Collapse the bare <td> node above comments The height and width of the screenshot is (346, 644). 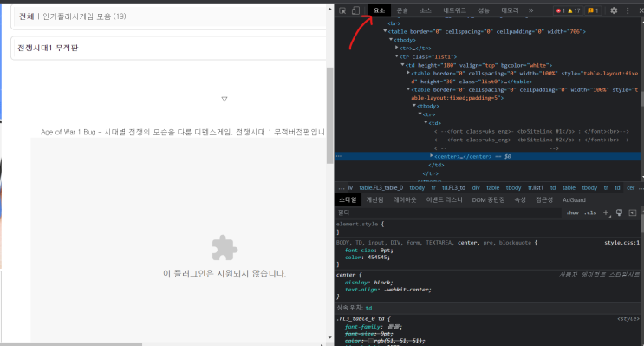coord(426,123)
